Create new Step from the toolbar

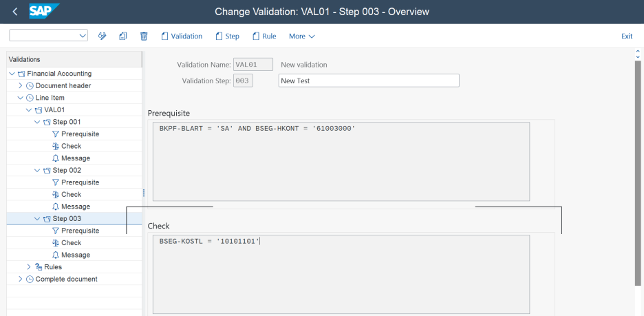tap(227, 36)
